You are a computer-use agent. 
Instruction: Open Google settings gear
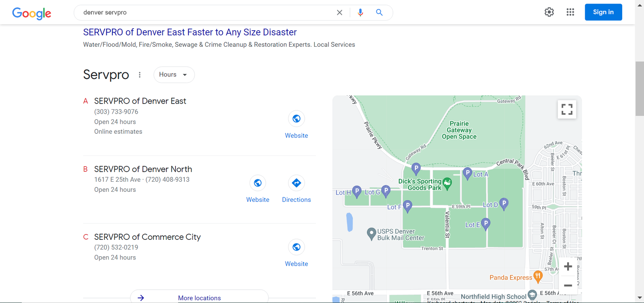549,12
